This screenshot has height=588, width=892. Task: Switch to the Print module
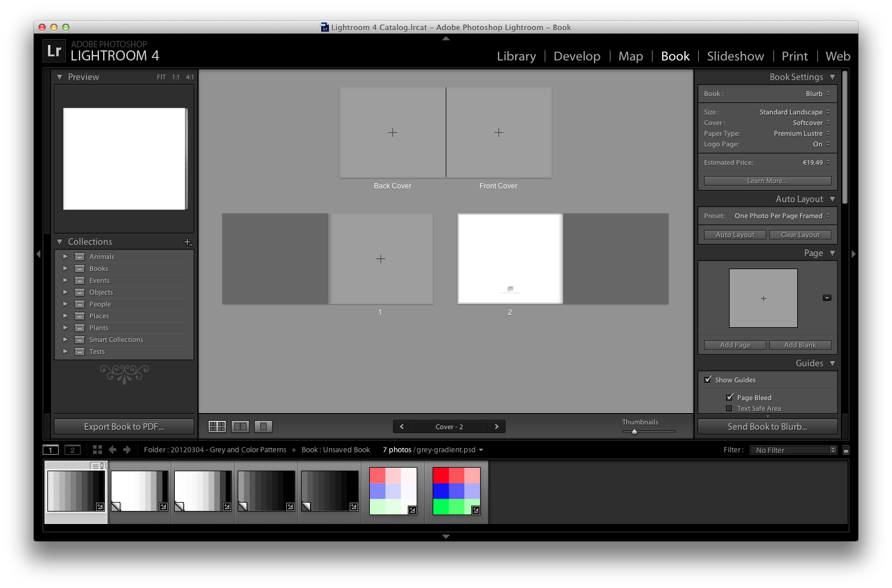[794, 56]
